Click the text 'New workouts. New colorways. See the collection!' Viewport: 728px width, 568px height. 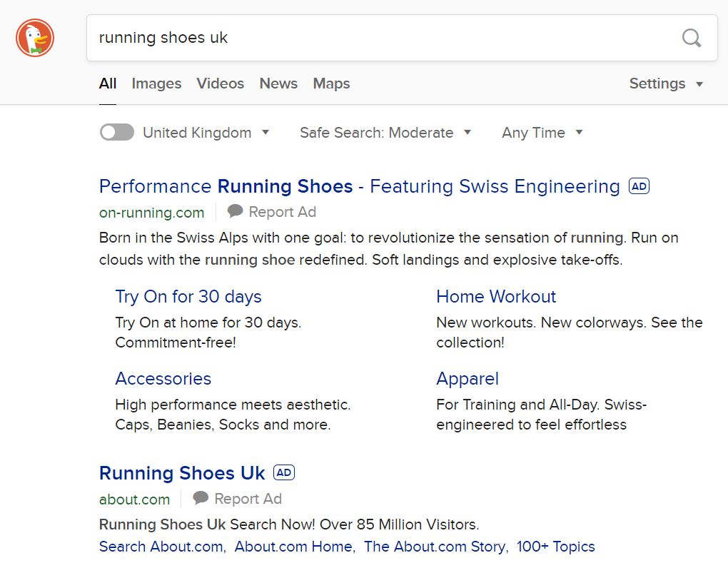coord(570,333)
